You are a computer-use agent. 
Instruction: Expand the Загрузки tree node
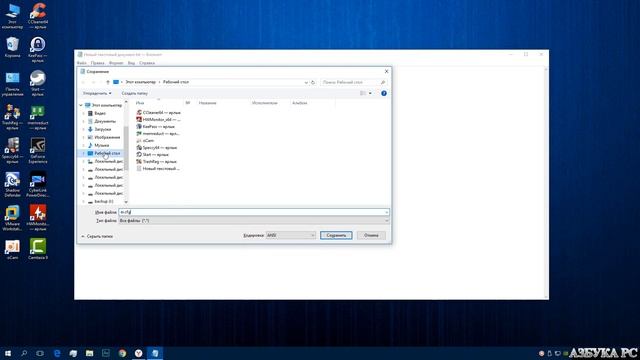click(x=84, y=129)
